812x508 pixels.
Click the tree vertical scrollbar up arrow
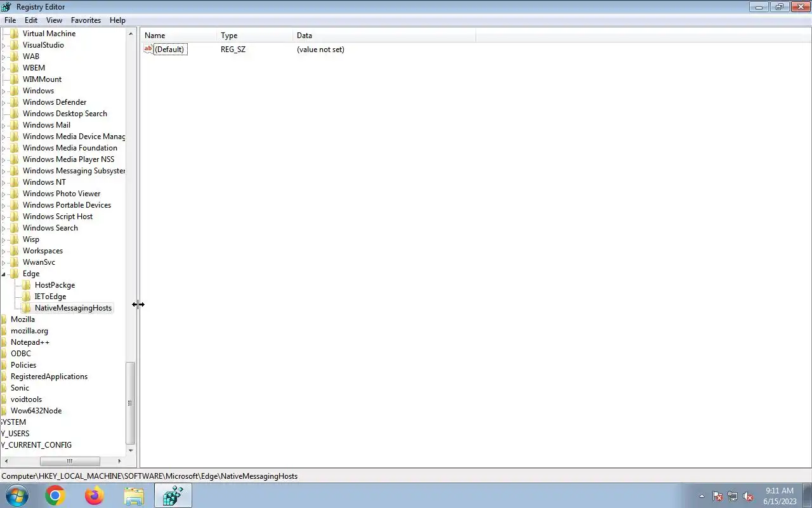click(131, 34)
